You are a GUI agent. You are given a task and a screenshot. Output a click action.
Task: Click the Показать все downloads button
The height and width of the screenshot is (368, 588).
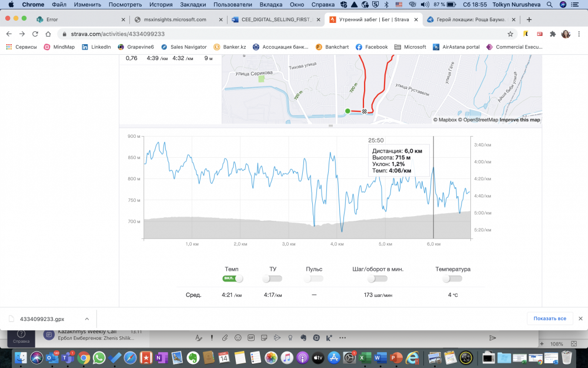pyautogui.click(x=549, y=319)
